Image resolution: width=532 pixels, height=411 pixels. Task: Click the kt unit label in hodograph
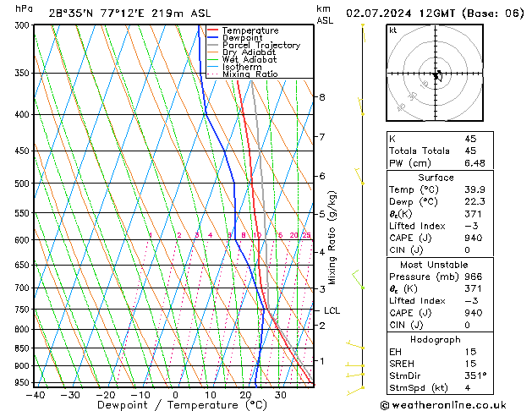[x=393, y=30]
